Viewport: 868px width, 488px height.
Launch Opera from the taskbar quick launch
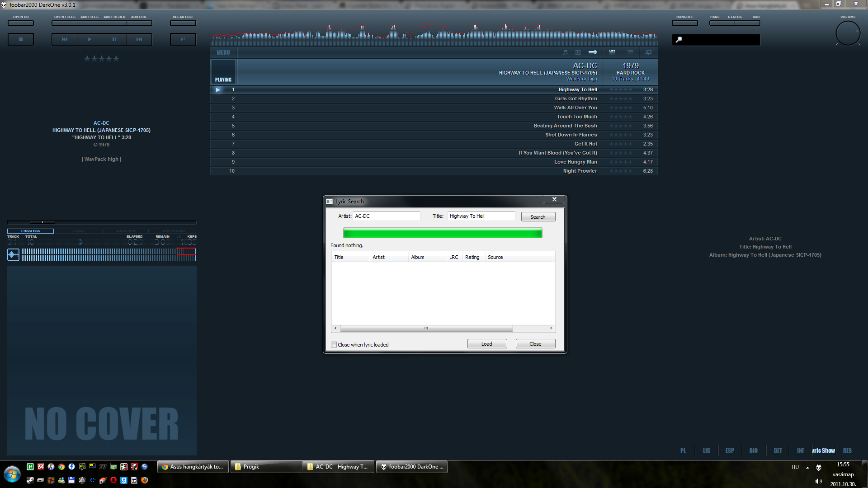click(x=113, y=480)
